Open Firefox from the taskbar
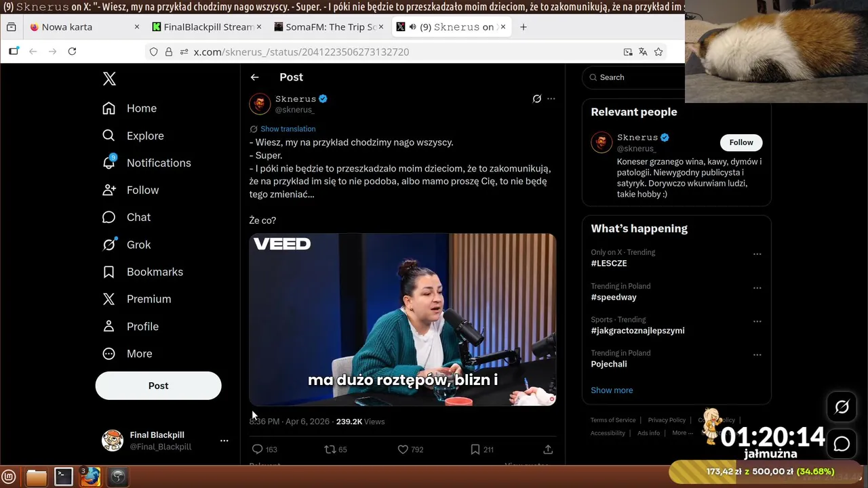The height and width of the screenshot is (488, 868). coord(90,477)
